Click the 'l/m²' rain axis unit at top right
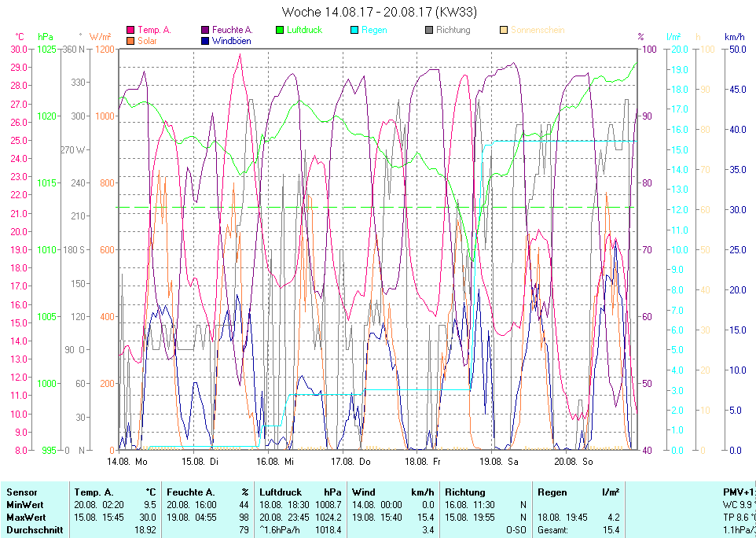 pyautogui.click(x=673, y=37)
